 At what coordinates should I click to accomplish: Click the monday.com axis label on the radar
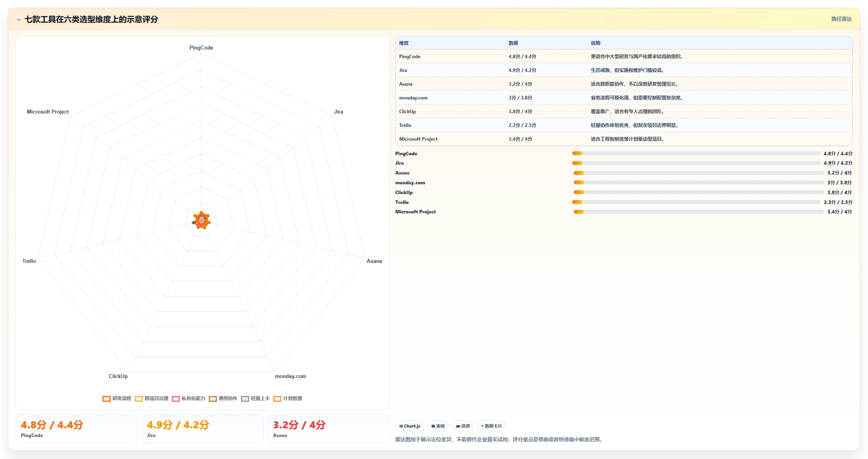290,376
